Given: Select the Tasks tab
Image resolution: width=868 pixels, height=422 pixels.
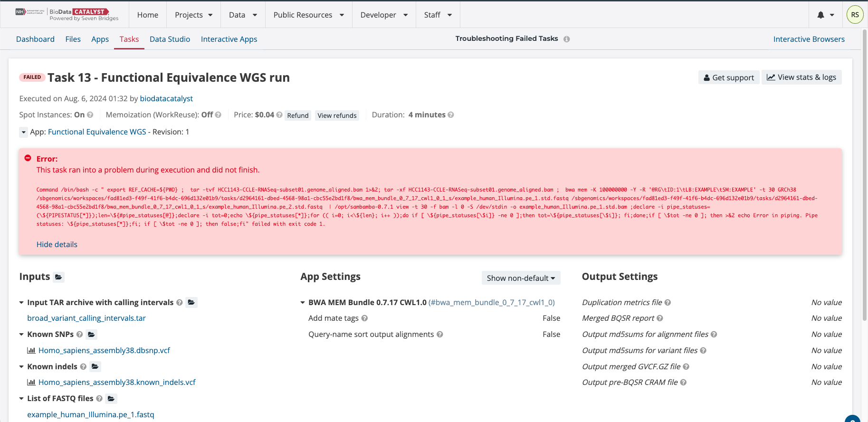Looking at the screenshot, I should coord(129,39).
